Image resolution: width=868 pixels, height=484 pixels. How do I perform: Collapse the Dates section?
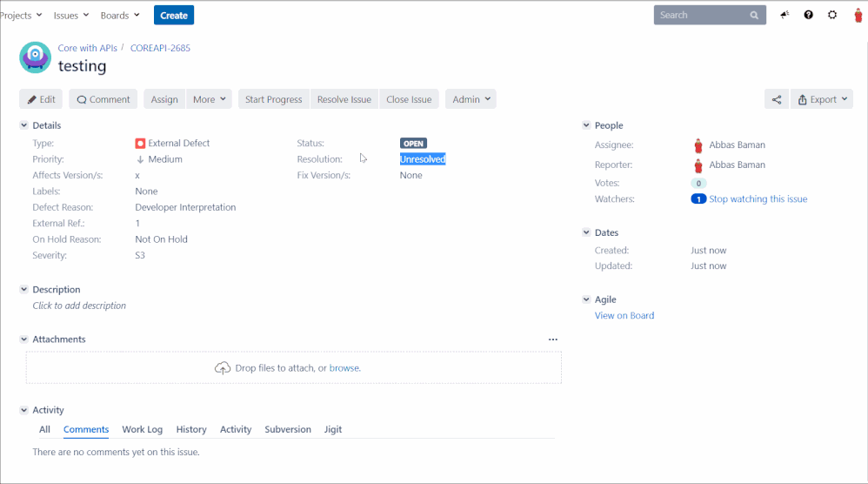(x=586, y=232)
